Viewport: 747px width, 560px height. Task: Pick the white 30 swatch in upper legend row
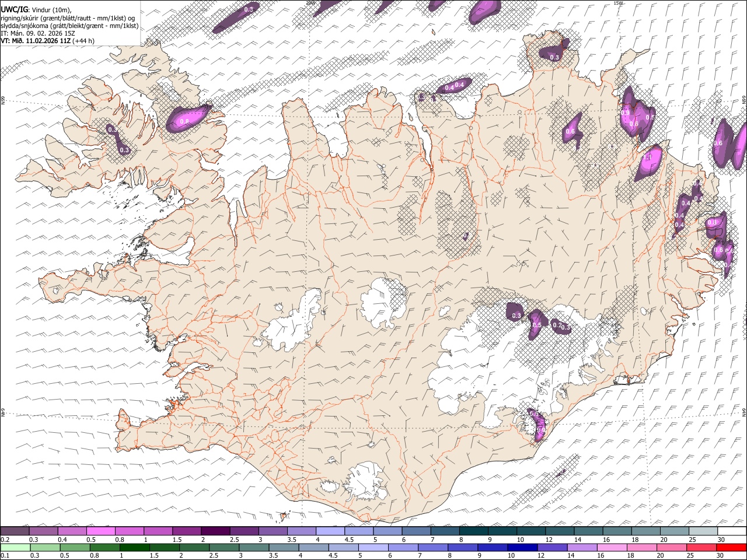(731, 531)
